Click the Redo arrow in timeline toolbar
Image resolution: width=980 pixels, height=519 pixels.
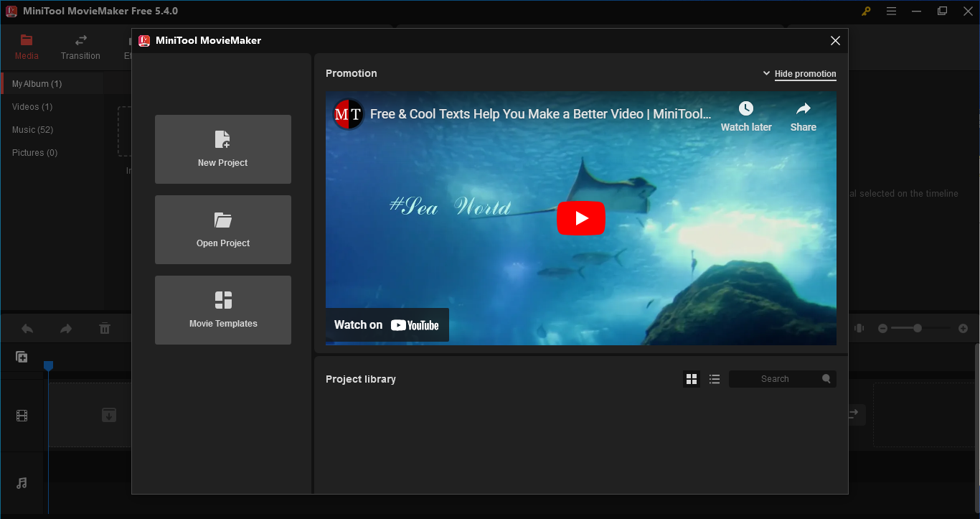click(66, 329)
